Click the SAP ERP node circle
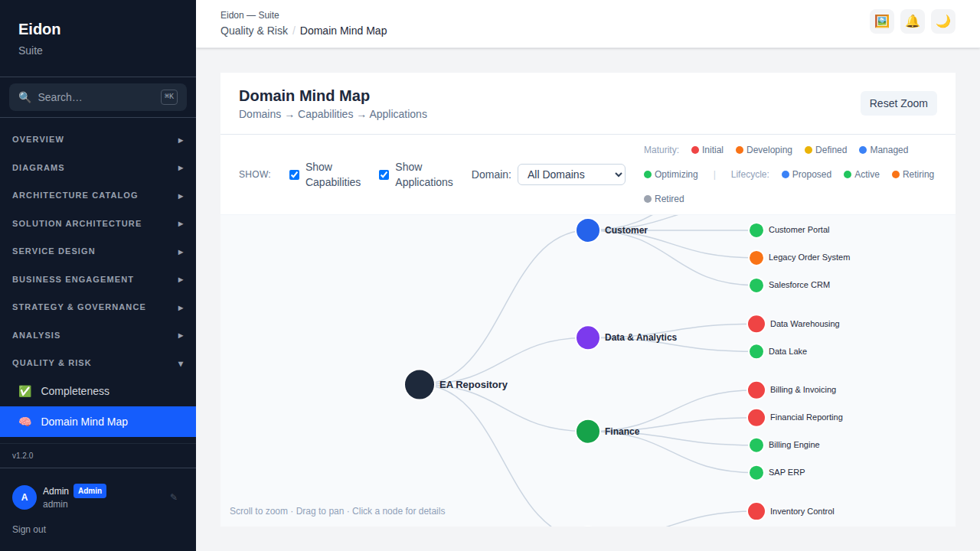The image size is (980, 551). pos(756,473)
